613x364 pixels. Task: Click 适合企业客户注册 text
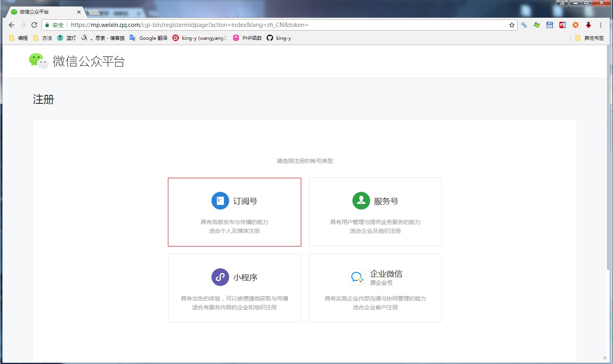click(375, 307)
